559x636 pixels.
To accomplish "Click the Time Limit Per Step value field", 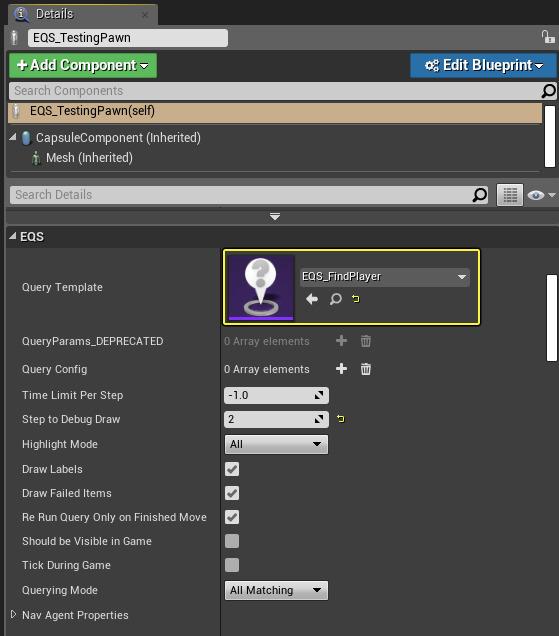I will 276,395.
